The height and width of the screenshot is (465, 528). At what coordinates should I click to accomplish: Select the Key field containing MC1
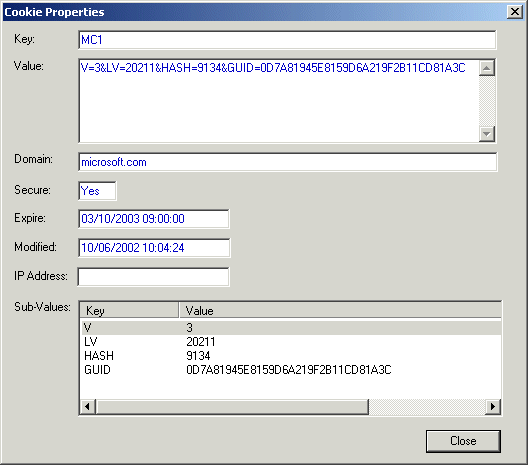(x=287, y=40)
